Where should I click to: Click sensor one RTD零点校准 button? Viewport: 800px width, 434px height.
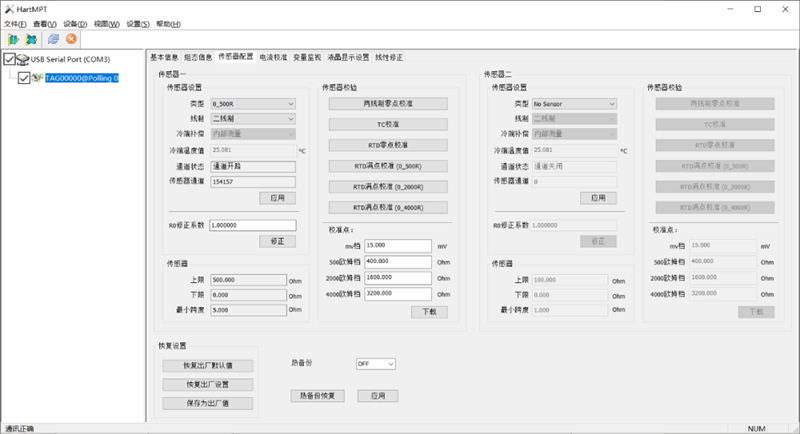tap(388, 145)
